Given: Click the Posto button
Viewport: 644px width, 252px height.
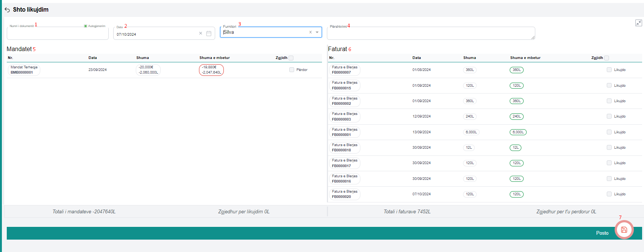Looking at the screenshot, I should point(602,233).
